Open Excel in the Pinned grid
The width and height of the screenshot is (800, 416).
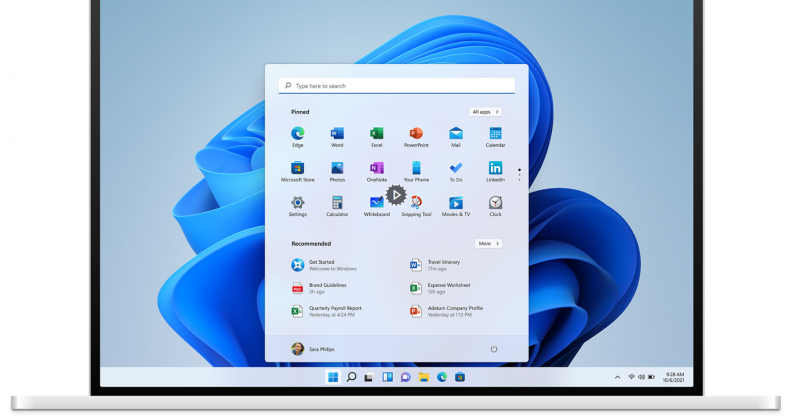pyautogui.click(x=377, y=137)
